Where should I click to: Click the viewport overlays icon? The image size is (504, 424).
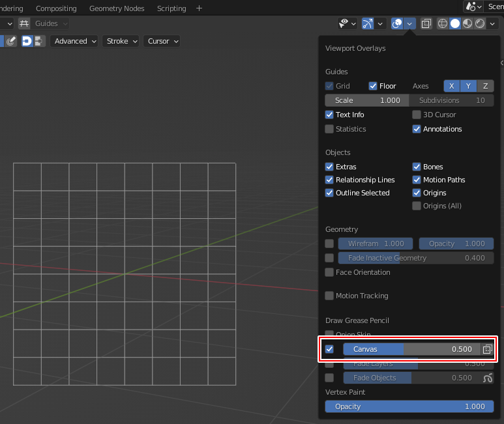(x=396, y=23)
